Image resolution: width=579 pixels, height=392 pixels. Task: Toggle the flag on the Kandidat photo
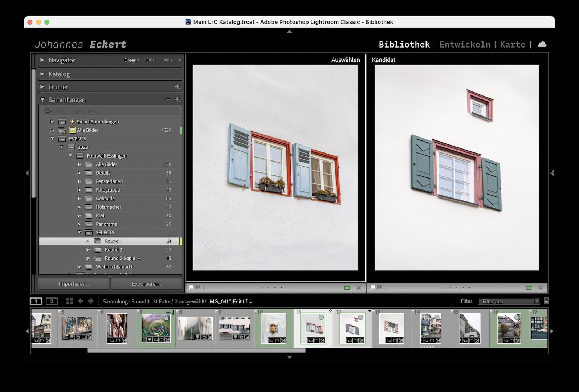click(373, 288)
